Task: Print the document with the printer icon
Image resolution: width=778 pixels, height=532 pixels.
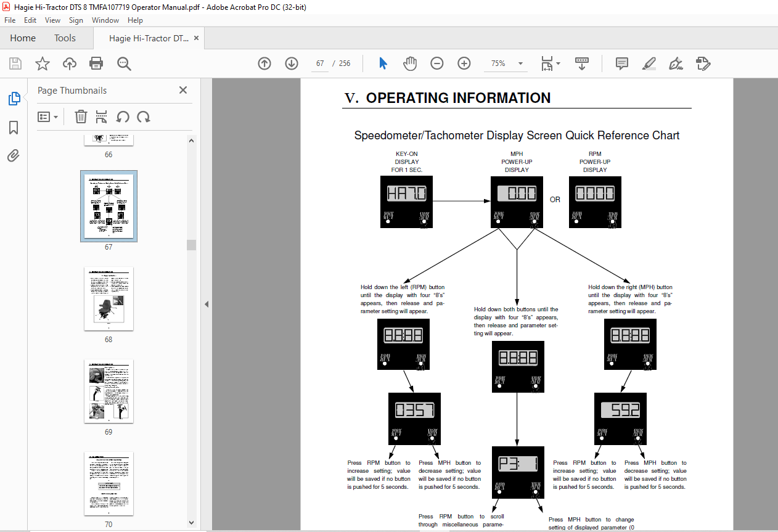Action: pos(96,63)
